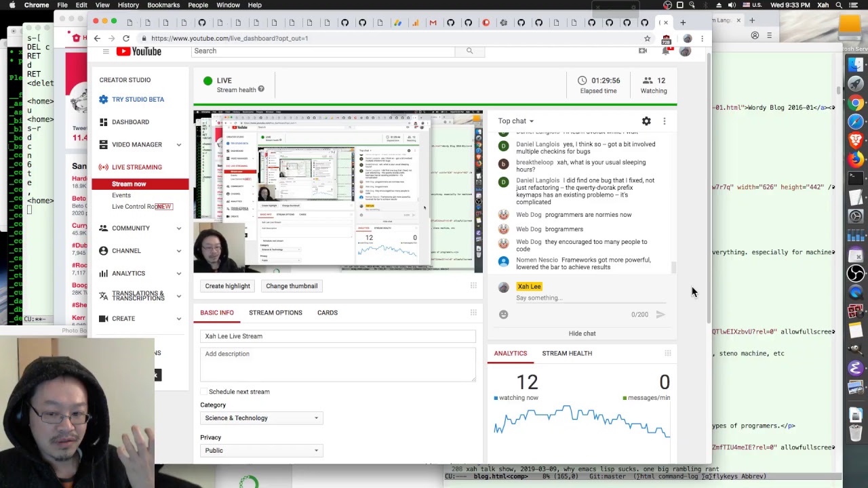
Task: Click the send message arrow icon
Action: (x=660, y=314)
